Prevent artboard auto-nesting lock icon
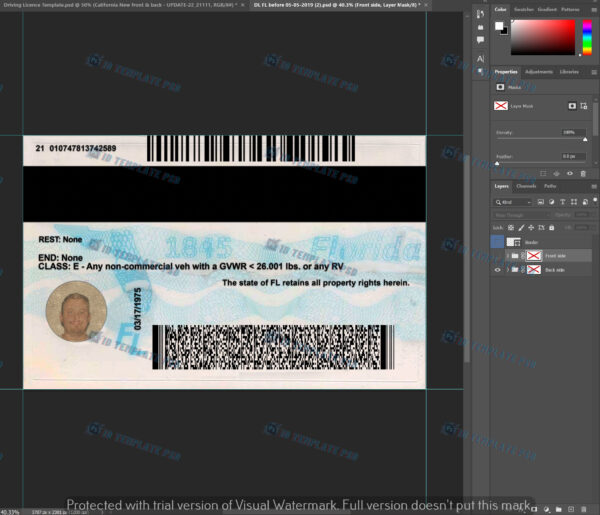 pyautogui.click(x=541, y=228)
